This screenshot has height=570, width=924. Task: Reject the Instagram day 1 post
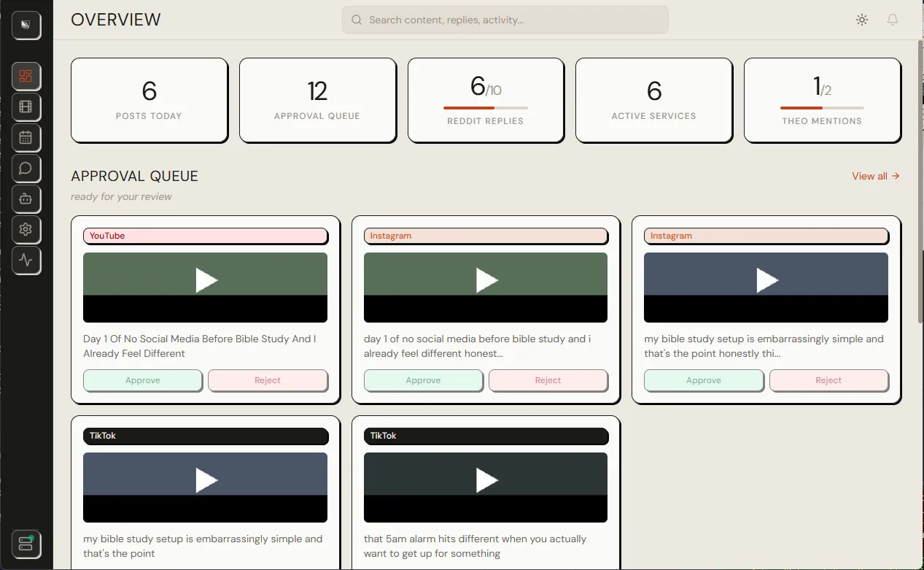coord(548,380)
